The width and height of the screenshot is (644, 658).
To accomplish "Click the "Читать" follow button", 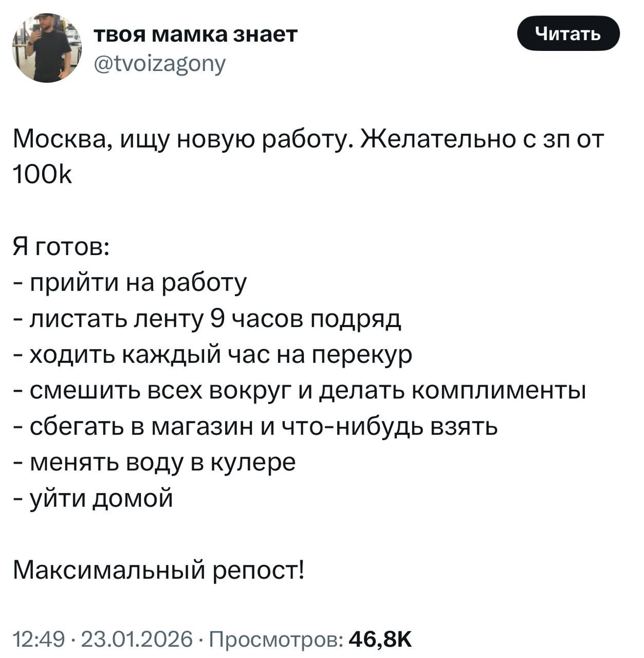I will coord(568,33).
